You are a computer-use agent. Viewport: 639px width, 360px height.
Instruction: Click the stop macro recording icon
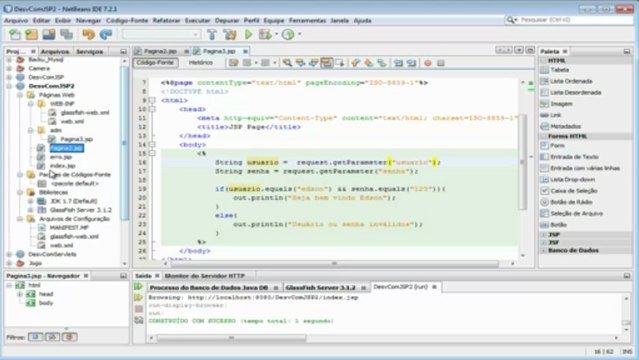[441, 63]
